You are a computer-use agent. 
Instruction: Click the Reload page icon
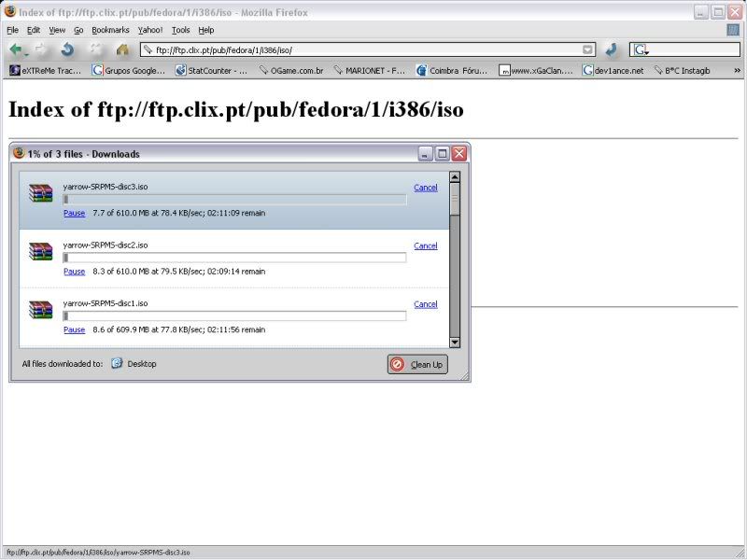[67, 49]
